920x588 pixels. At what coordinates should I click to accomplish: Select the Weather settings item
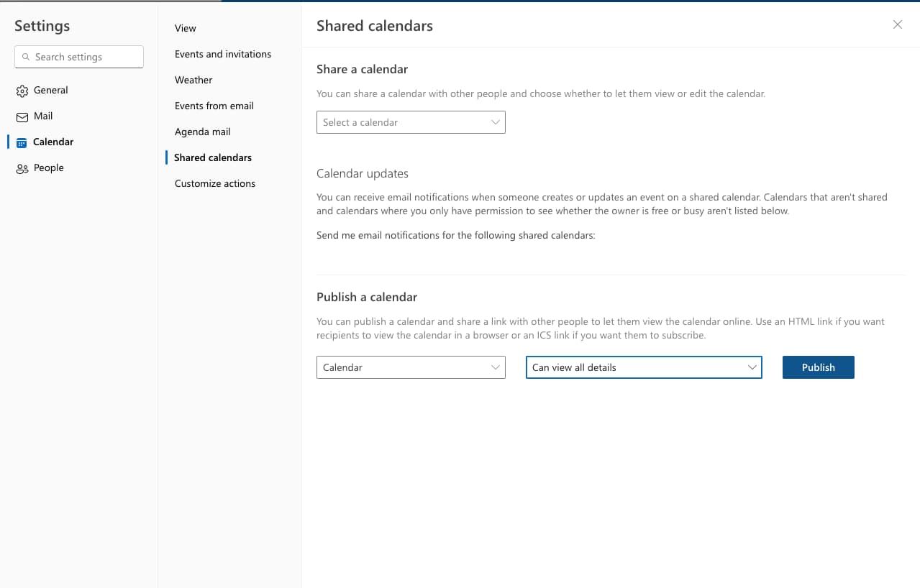[x=193, y=80]
